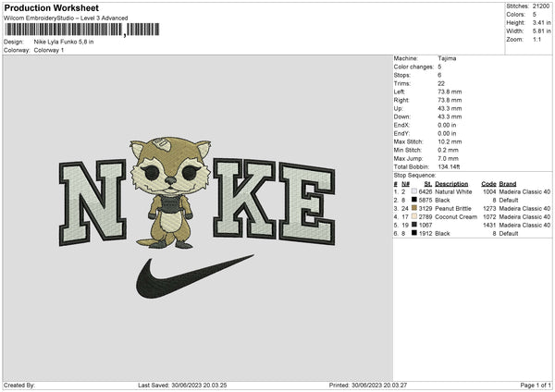Click the 'Brand' column header
Image resolution: width=555 pixels, height=392 pixels.
click(x=508, y=184)
